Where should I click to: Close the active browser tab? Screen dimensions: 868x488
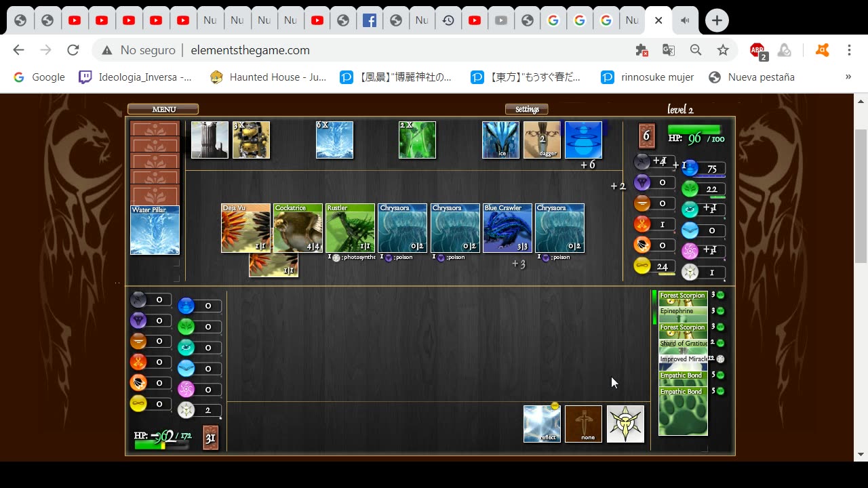[x=658, y=20]
